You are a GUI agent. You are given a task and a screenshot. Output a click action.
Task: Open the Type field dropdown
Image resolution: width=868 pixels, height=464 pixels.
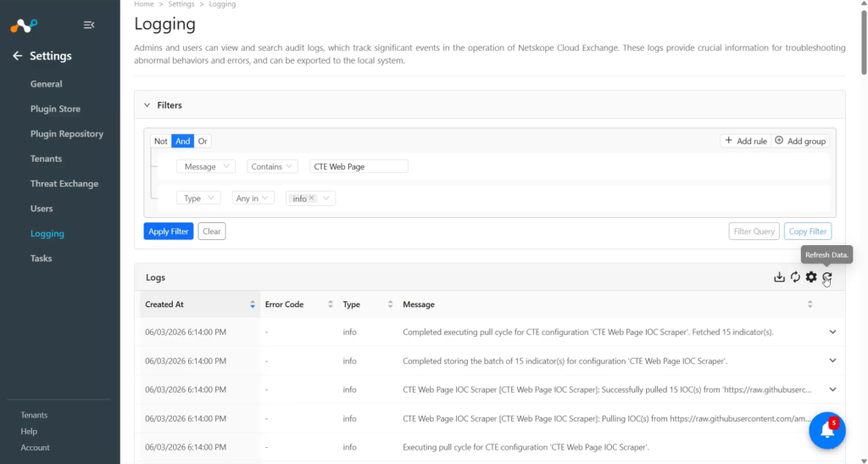198,198
